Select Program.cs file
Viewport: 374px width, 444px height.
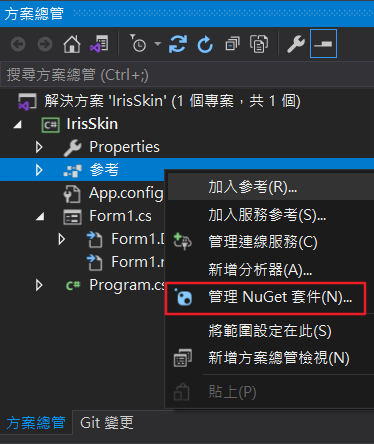point(127,285)
